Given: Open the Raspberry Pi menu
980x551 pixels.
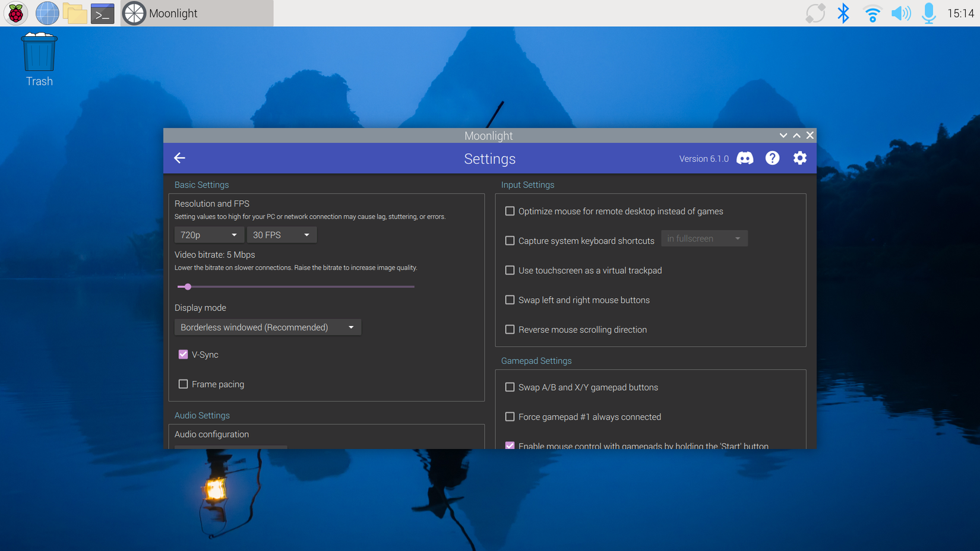Looking at the screenshot, I should point(15,12).
